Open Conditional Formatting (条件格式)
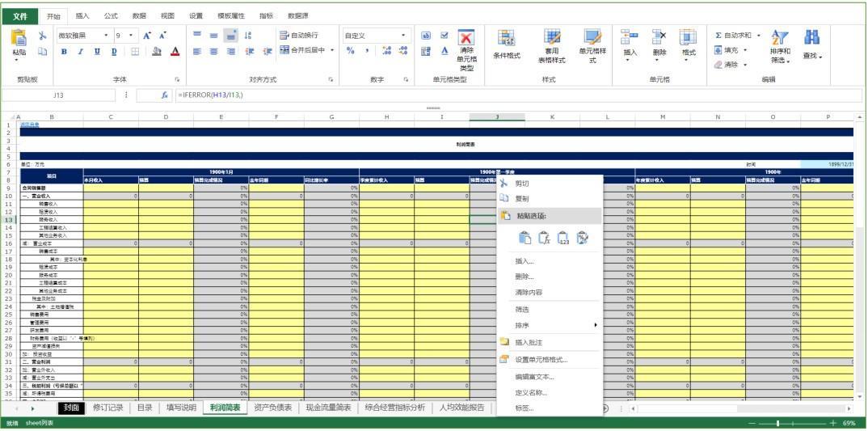The width and height of the screenshot is (868, 431). [507, 44]
